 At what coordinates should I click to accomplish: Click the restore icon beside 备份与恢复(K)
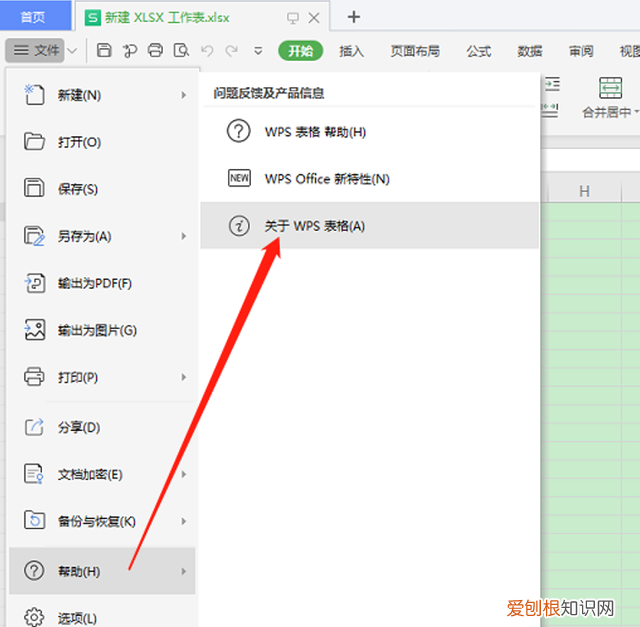point(34,520)
